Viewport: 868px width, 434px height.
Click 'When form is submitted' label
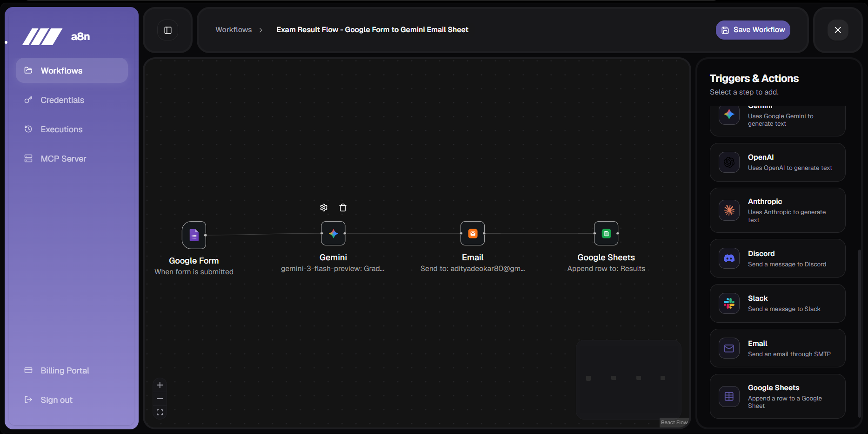point(194,272)
